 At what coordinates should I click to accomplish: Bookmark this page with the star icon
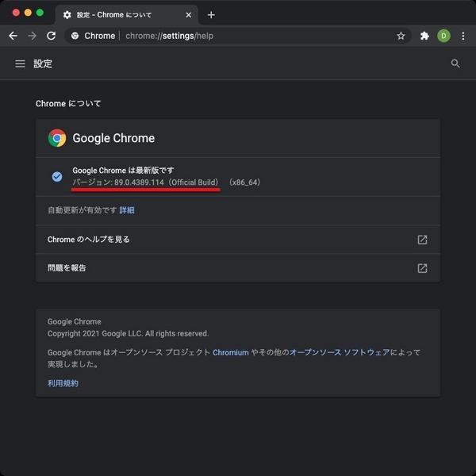(x=401, y=36)
